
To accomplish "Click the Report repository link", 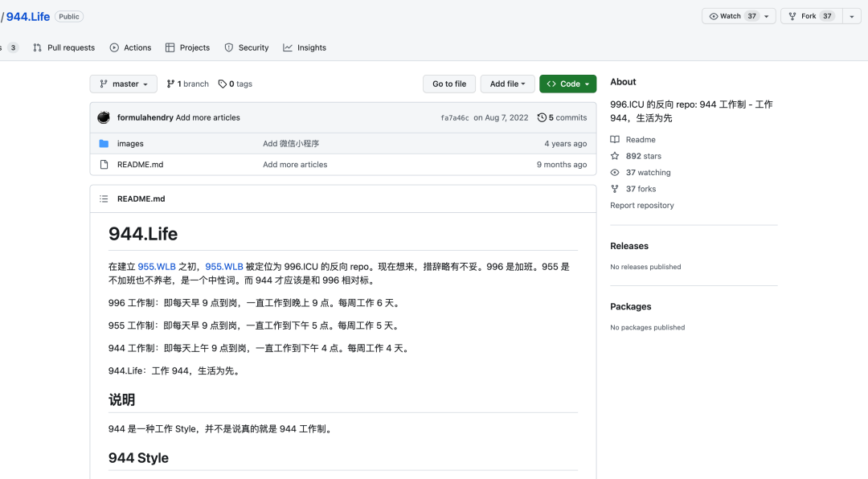I will coord(642,206).
